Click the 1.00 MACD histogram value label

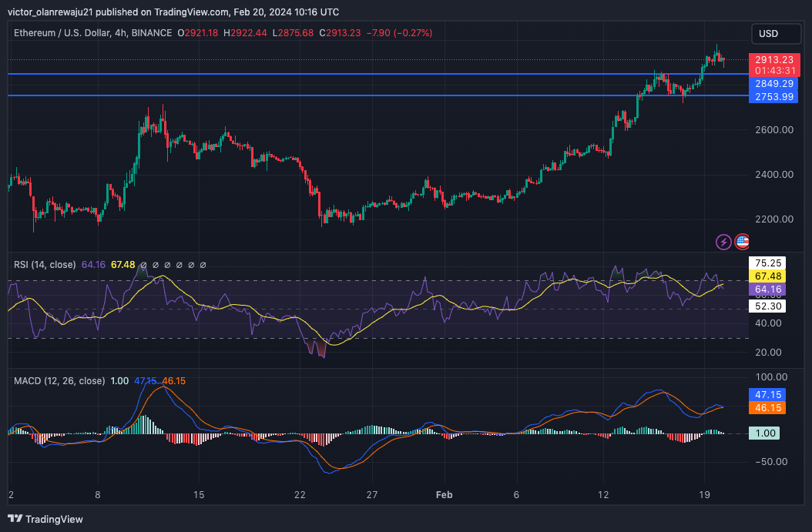point(764,433)
